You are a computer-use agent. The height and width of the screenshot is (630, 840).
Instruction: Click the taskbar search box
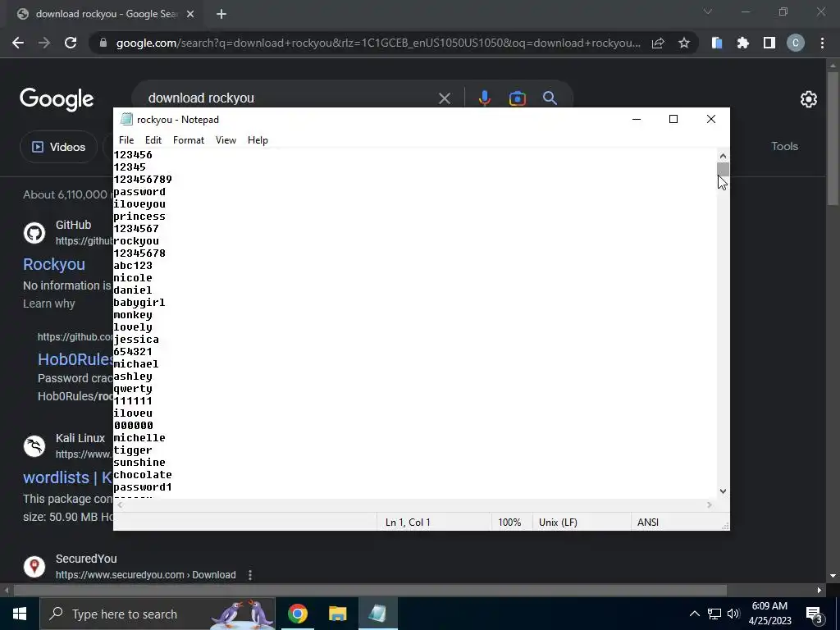tap(158, 614)
